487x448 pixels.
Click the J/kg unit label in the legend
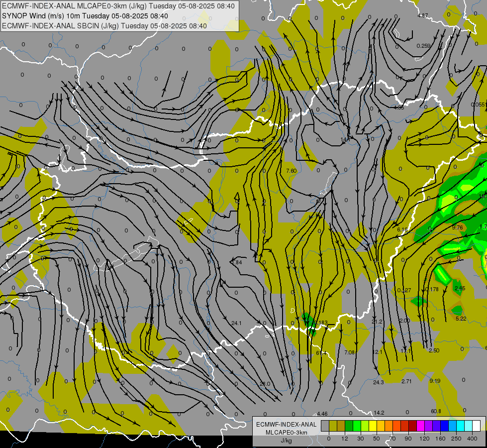click(x=287, y=441)
